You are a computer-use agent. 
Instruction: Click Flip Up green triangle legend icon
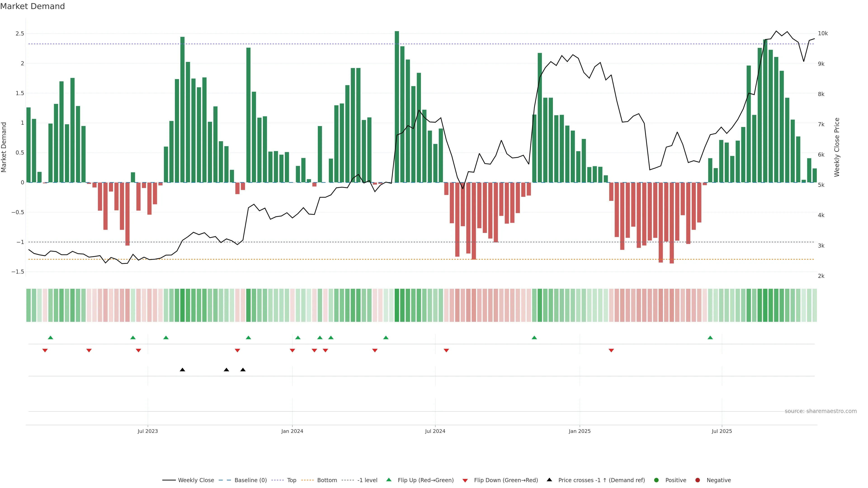pyautogui.click(x=389, y=480)
